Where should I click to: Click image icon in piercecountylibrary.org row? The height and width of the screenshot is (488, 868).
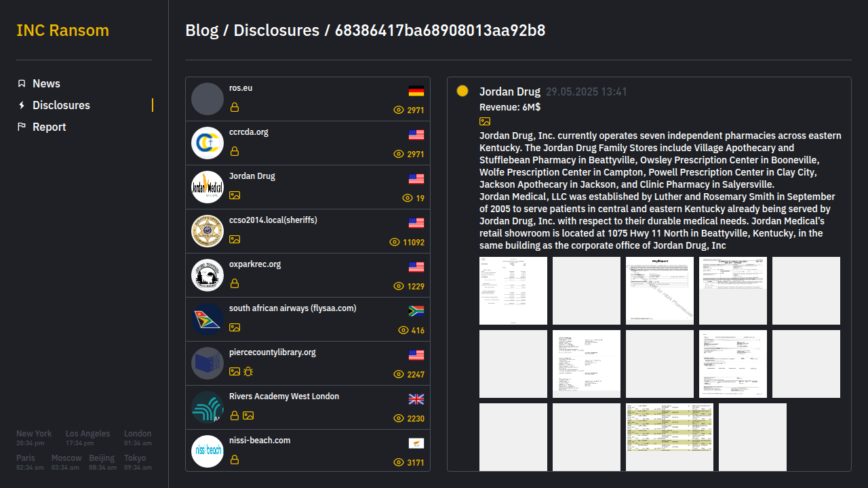pos(235,371)
